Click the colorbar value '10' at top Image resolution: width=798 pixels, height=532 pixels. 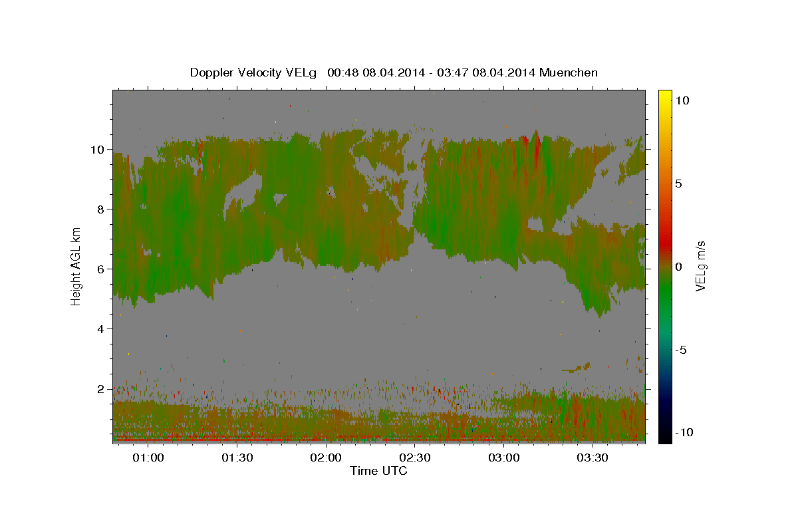click(x=683, y=100)
